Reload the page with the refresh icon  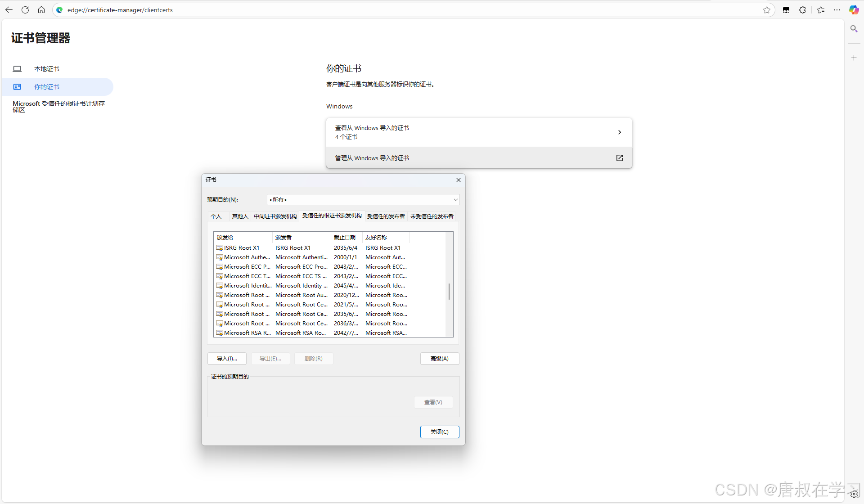click(x=25, y=10)
